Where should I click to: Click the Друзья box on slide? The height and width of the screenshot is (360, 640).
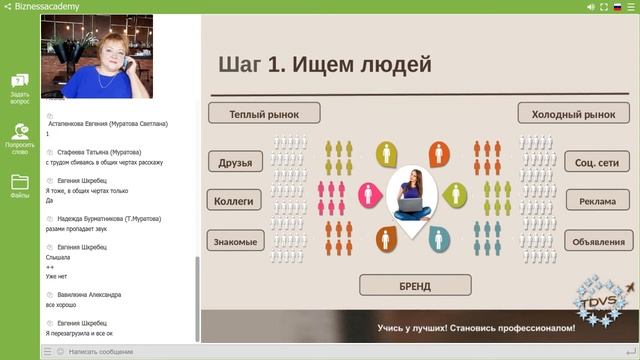(236, 161)
